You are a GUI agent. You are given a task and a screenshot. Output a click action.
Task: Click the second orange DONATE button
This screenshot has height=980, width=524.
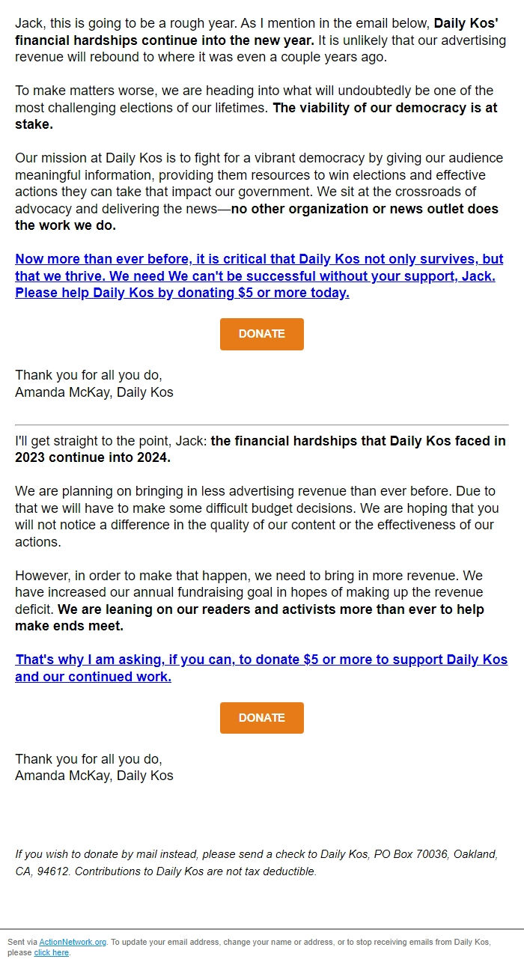click(261, 717)
